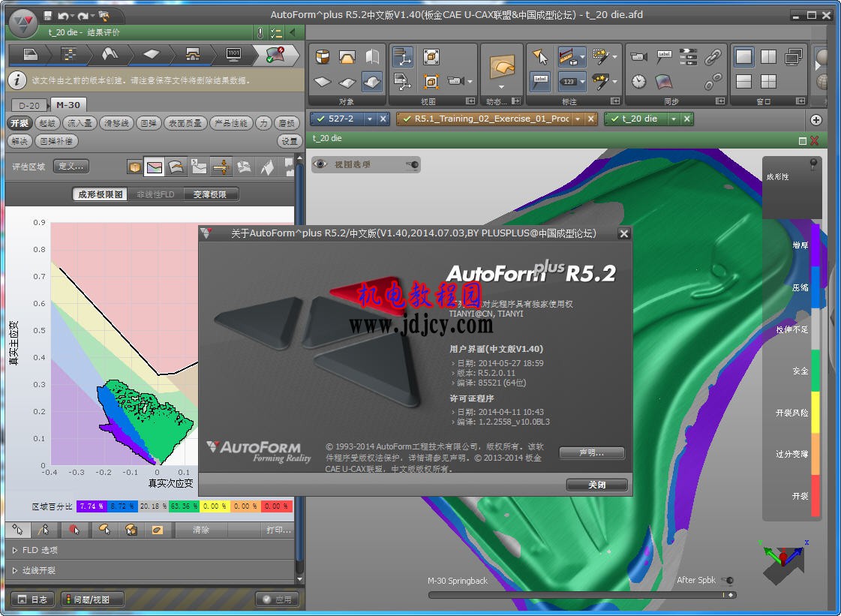Collapse the left panel with triangle arrow

coord(293,32)
